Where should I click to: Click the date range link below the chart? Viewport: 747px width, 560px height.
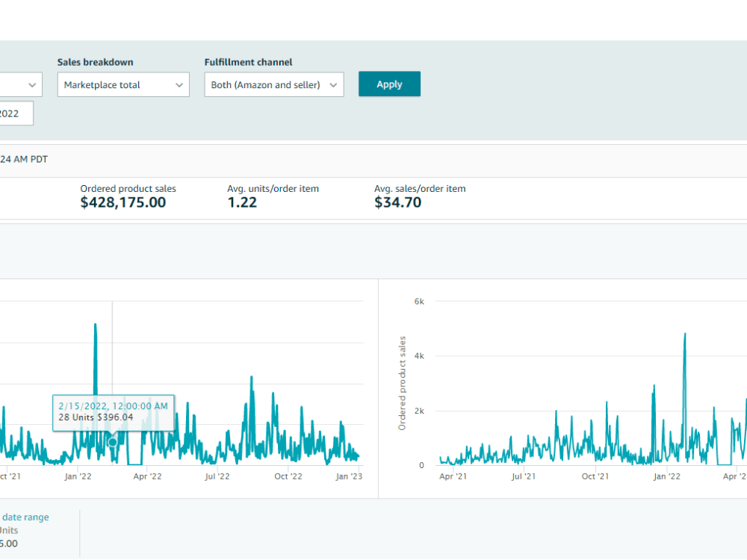pos(25,517)
